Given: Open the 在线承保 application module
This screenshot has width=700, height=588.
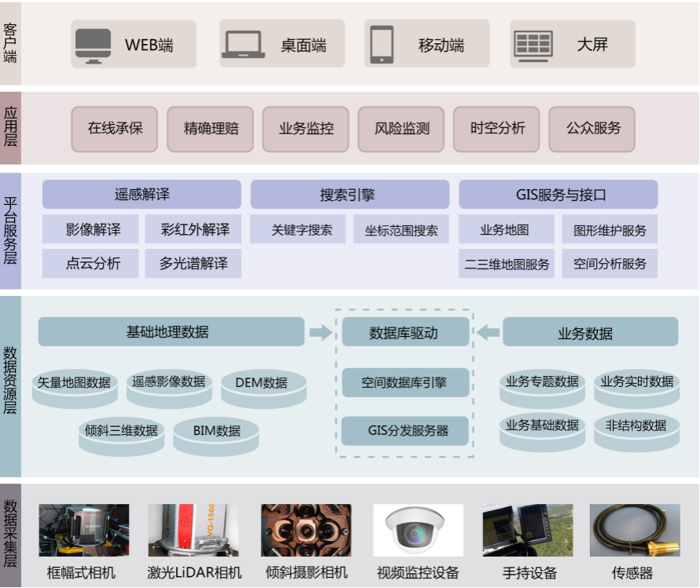Looking at the screenshot, I should [x=115, y=129].
